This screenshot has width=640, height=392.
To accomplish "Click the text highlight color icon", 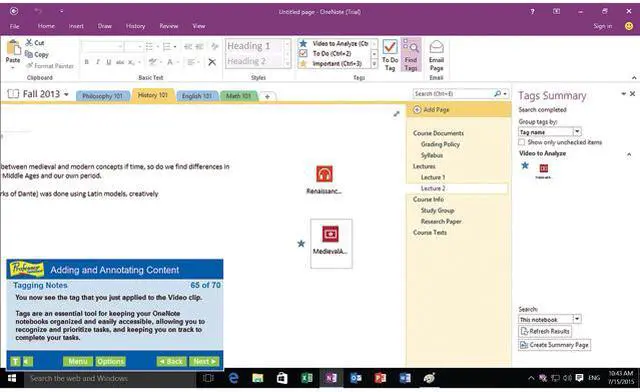I will (153, 62).
